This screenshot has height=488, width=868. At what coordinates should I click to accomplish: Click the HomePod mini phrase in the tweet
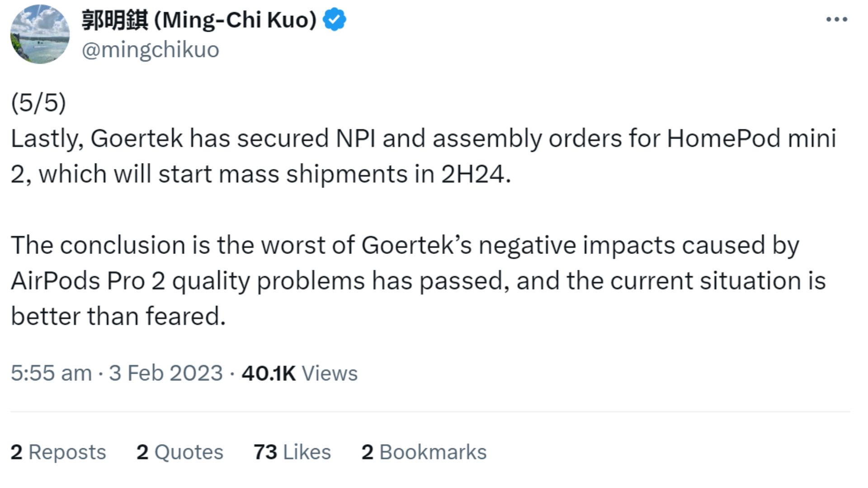(x=751, y=138)
